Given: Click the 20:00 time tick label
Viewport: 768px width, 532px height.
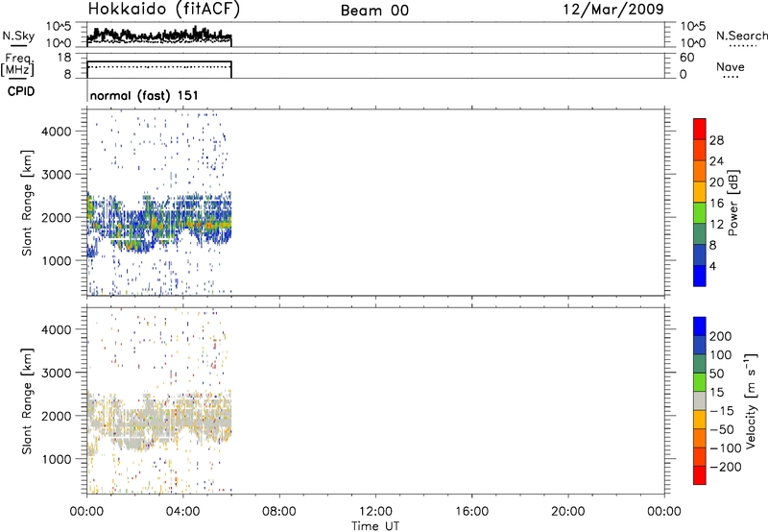Looking at the screenshot, I should coord(567,512).
